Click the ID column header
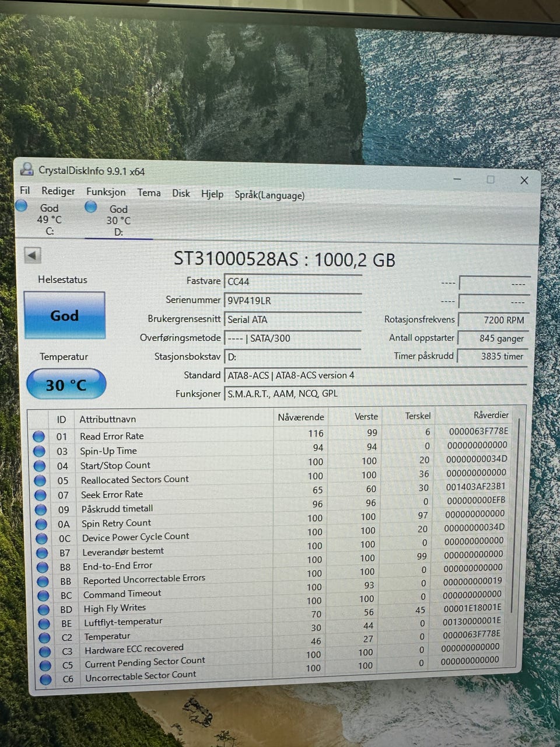Screen dimensions: 560x747 click(x=61, y=420)
